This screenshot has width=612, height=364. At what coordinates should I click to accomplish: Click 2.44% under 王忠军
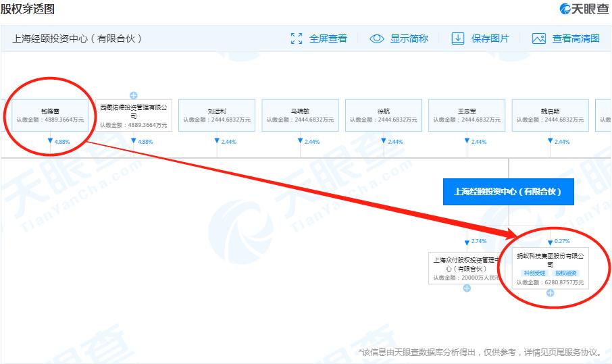[479, 142]
